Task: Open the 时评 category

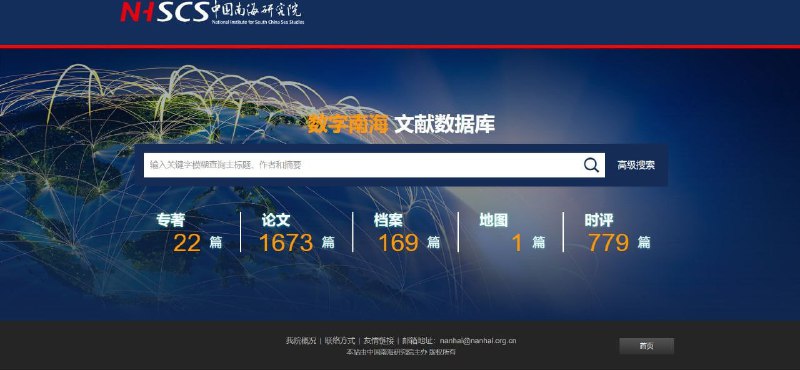Action: pyautogui.click(x=599, y=220)
